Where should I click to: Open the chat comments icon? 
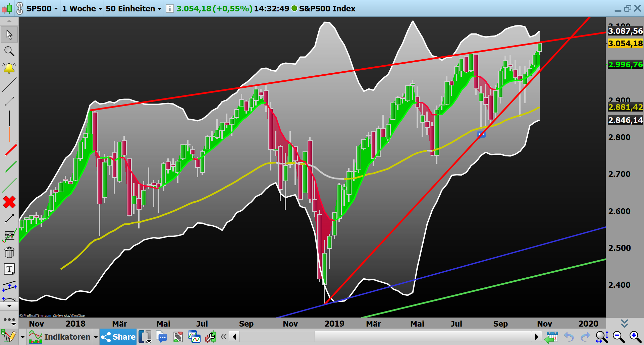pyautogui.click(x=161, y=337)
